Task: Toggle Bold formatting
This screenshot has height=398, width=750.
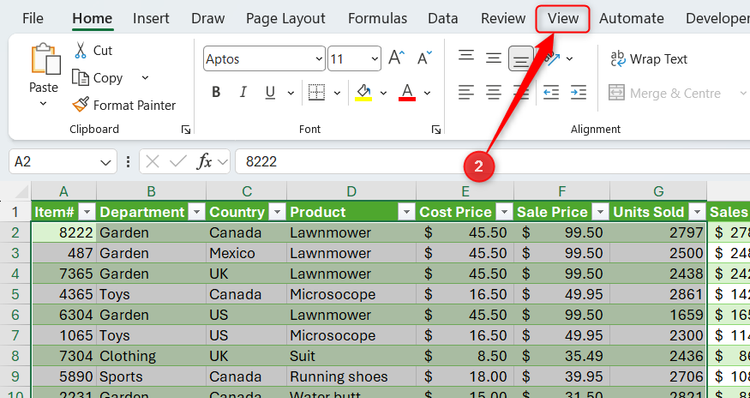Action: tap(216, 92)
